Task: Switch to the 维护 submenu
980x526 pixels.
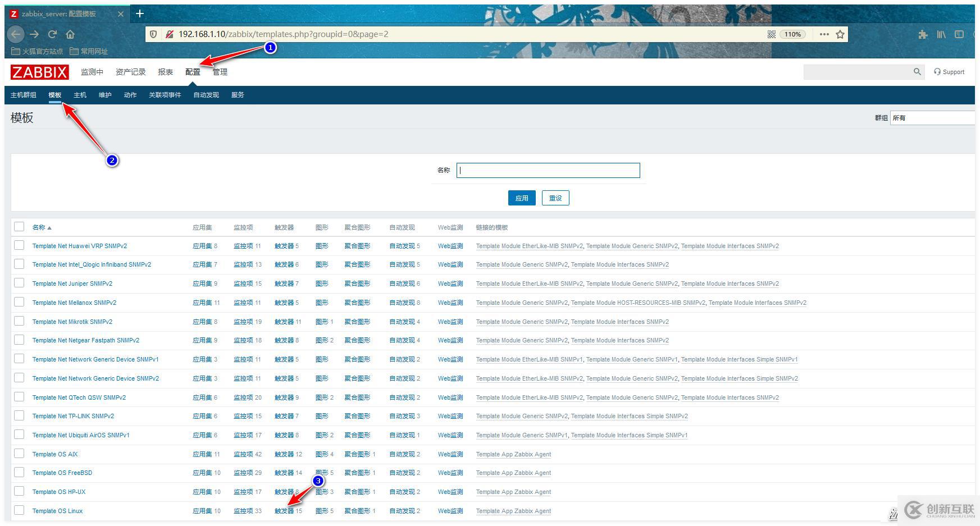Action: click(105, 95)
